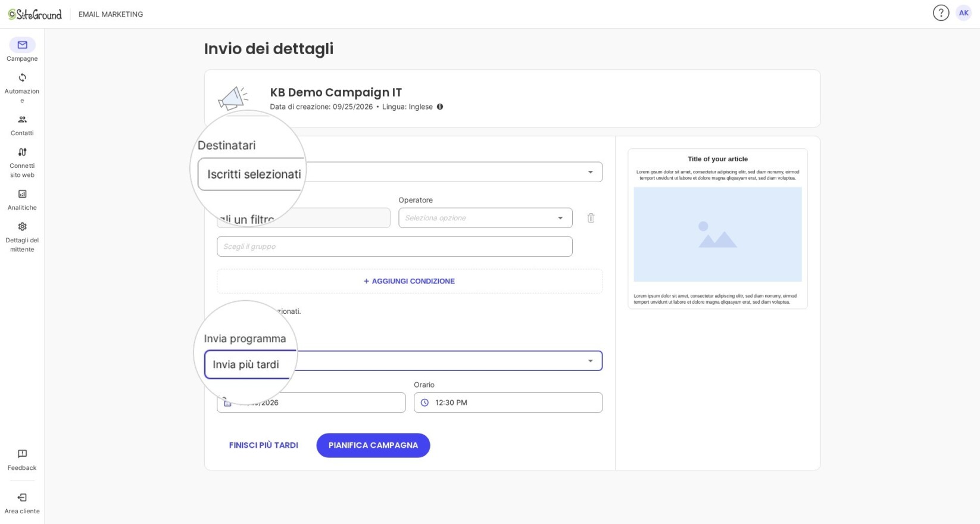Open the AK user avatar menu
This screenshot has height=524, width=980.
pos(963,13)
